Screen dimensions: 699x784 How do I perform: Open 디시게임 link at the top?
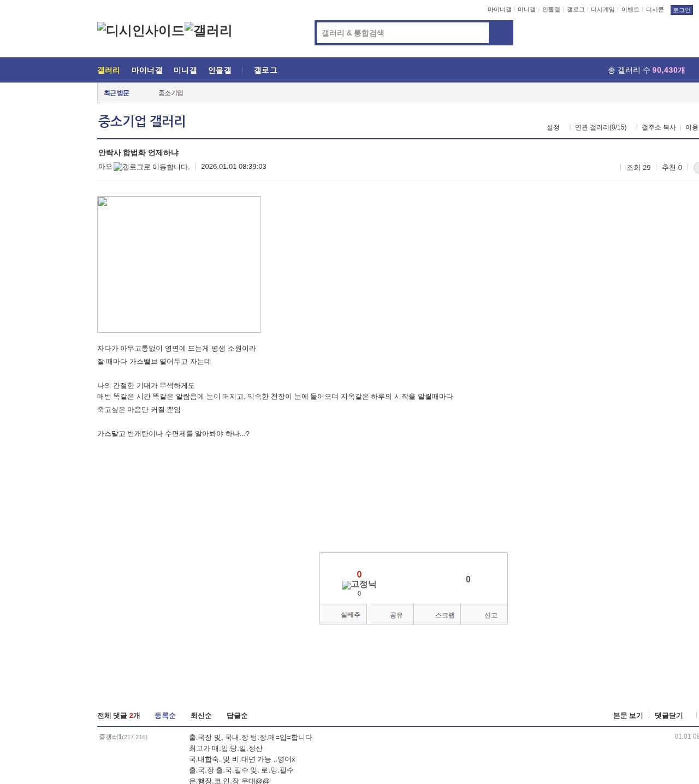click(x=603, y=10)
